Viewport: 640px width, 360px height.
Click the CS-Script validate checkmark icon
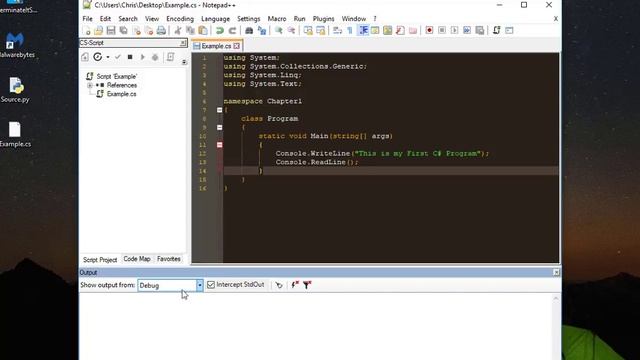click(x=118, y=57)
